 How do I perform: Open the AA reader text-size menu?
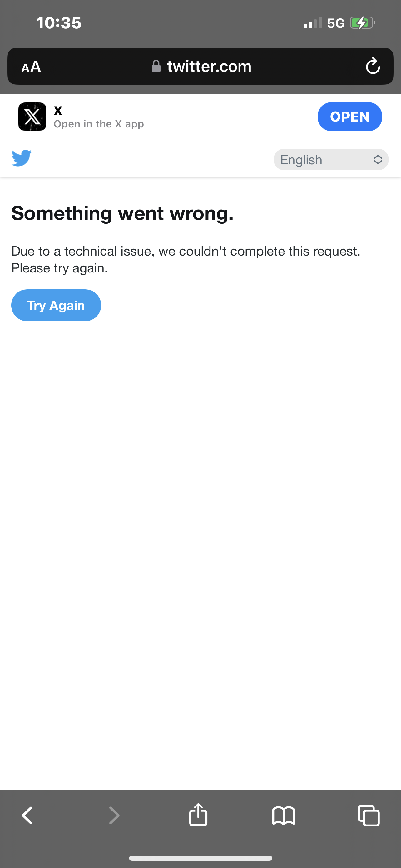point(31,67)
